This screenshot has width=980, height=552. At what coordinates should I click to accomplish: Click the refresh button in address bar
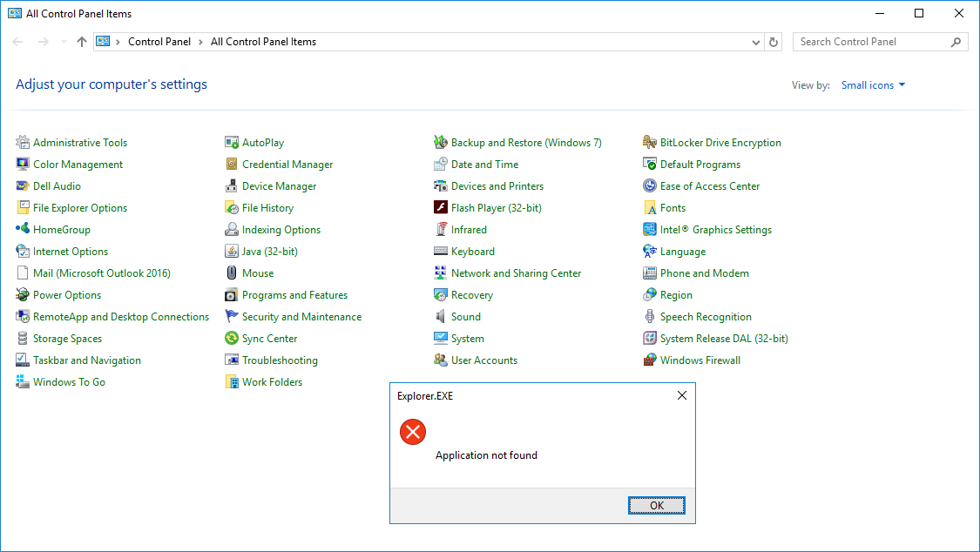coord(774,41)
